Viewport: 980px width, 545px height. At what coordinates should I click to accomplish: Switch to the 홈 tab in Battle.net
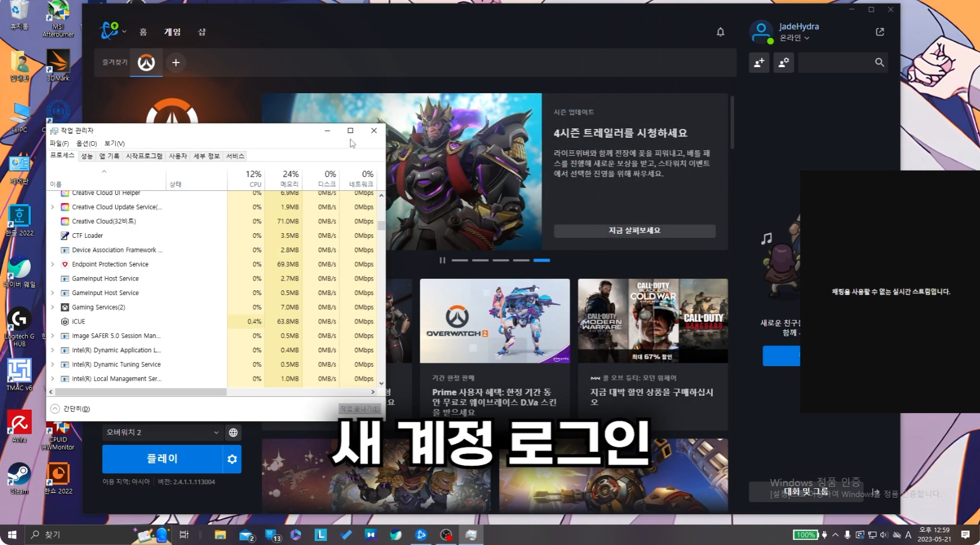click(x=143, y=32)
